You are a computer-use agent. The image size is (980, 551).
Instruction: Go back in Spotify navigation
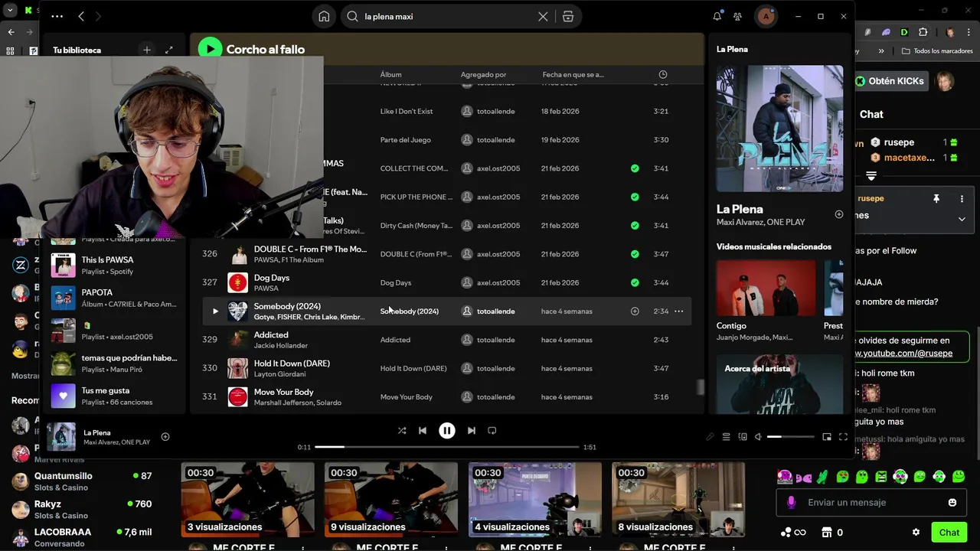[81, 16]
